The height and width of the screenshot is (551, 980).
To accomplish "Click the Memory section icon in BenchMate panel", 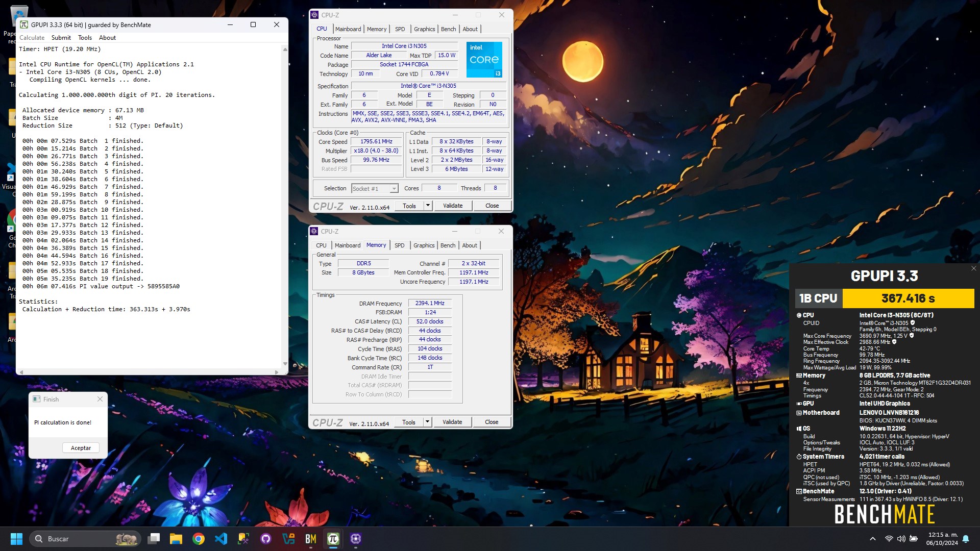I will tap(799, 375).
